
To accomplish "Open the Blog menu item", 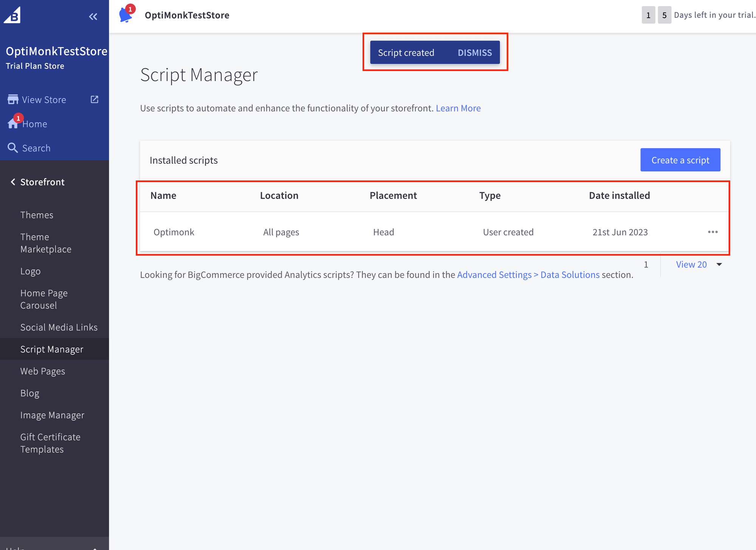I will point(30,393).
